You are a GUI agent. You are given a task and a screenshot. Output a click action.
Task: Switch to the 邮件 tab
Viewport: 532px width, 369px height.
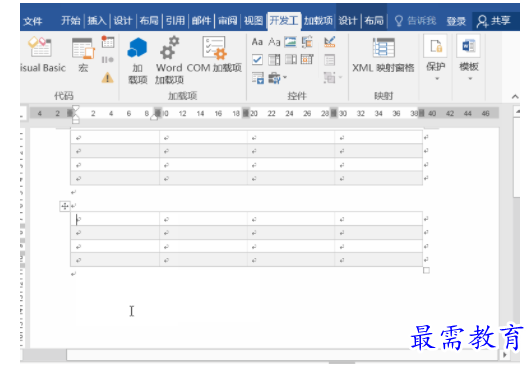click(201, 21)
